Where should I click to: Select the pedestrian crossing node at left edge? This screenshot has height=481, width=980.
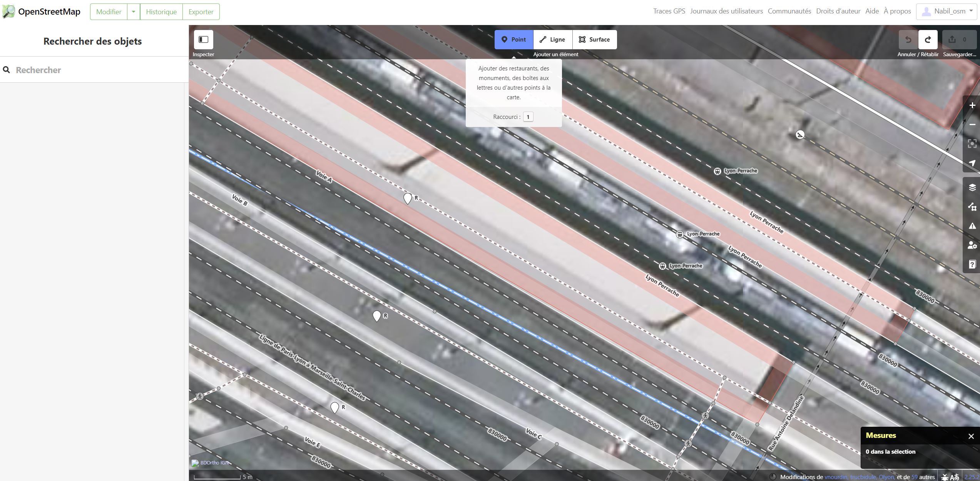pyautogui.click(x=199, y=396)
